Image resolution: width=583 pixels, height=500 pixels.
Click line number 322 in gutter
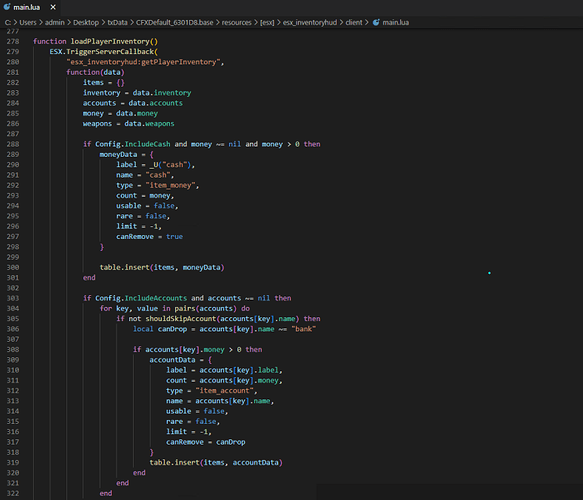[x=13, y=493]
